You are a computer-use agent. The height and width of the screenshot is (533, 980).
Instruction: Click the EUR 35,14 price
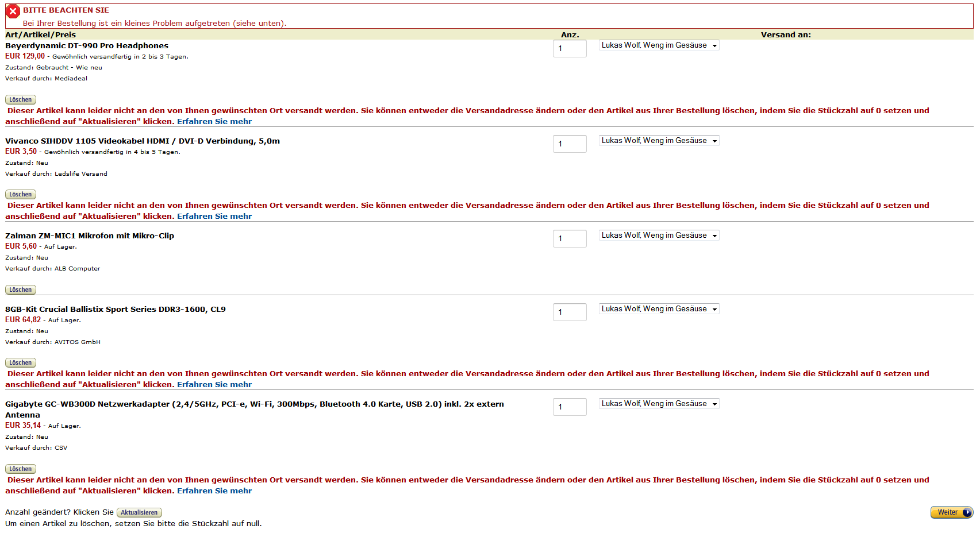tap(23, 426)
